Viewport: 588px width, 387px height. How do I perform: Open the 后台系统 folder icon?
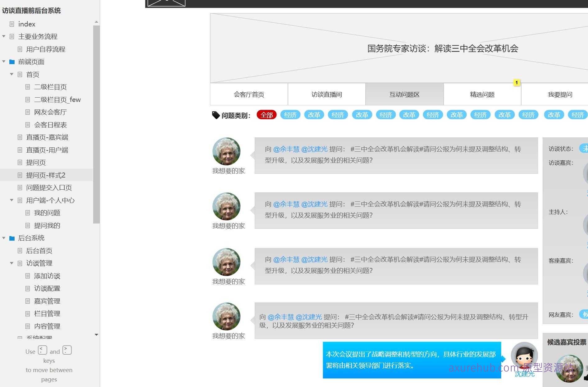click(12, 238)
